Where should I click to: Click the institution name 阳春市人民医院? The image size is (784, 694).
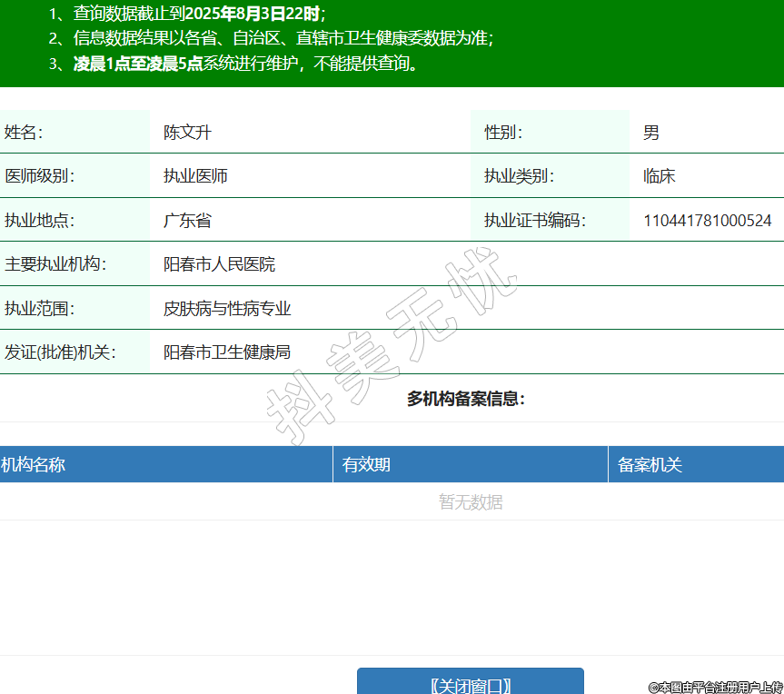219,264
